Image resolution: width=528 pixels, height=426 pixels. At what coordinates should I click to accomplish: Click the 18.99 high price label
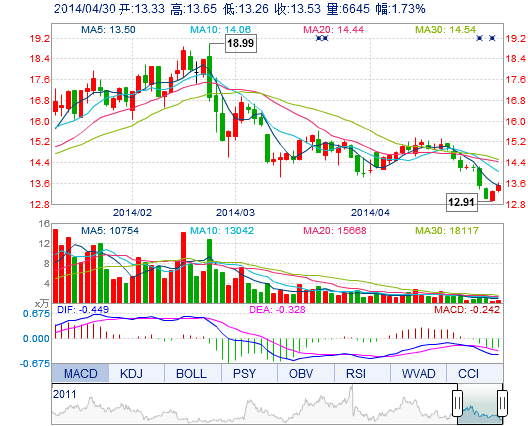click(x=240, y=43)
